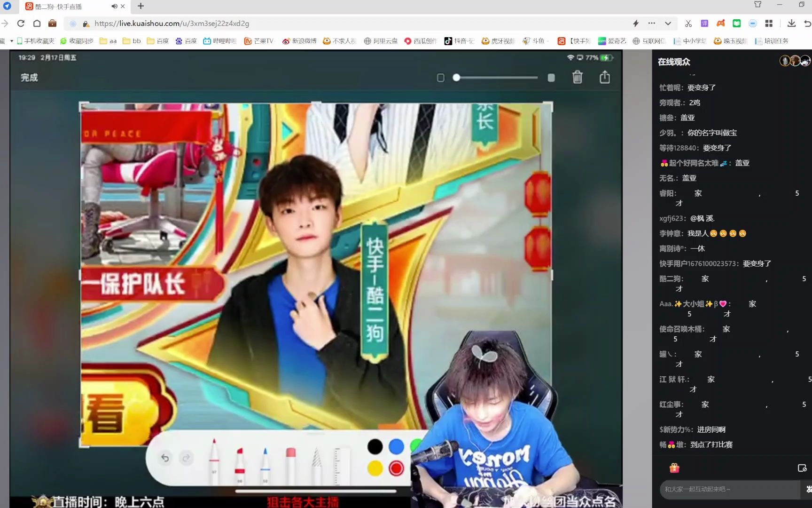Open the 不求人视 bookmark
The image size is (812, 508).
(x=340, y=41)
